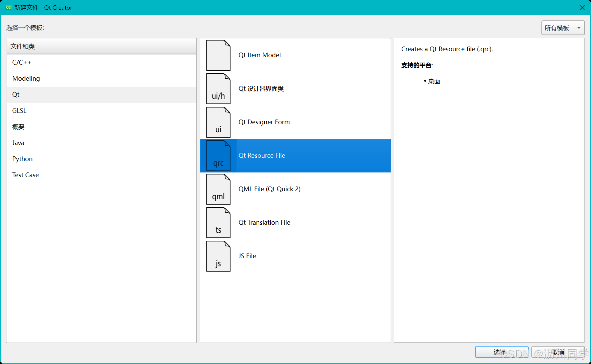Viewport: 591px width, 364px height.
Task: Select the Qt Item Model template
Action: 295,55
